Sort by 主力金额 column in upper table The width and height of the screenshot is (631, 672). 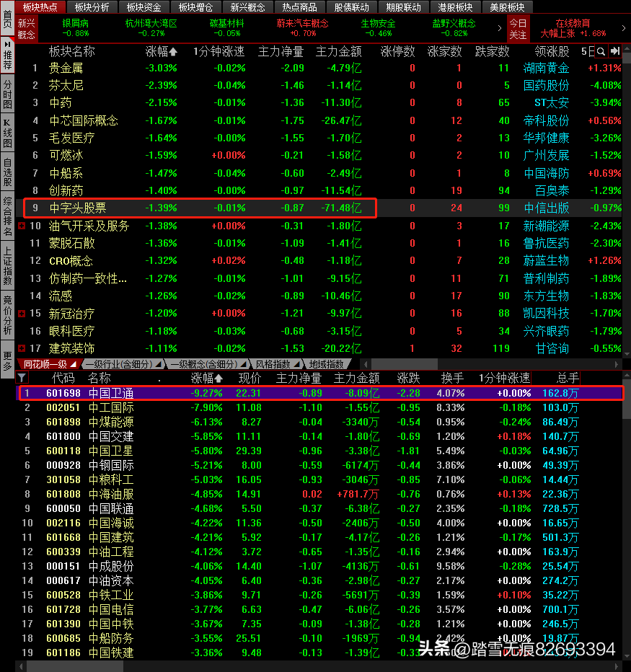tap(339, 52)
